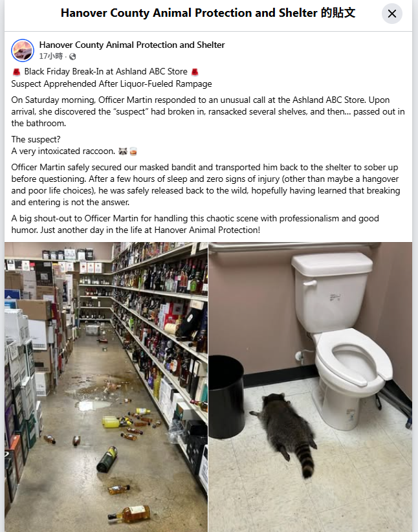The image size is (418, 532).
Task: Open the liquor store aisle photo
Action: [106, 387]
